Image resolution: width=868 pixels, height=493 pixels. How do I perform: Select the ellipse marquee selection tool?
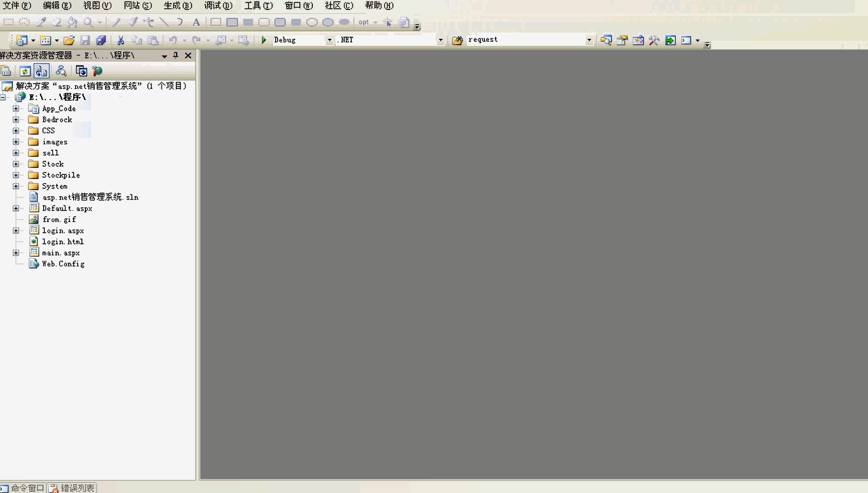point(24,22)
